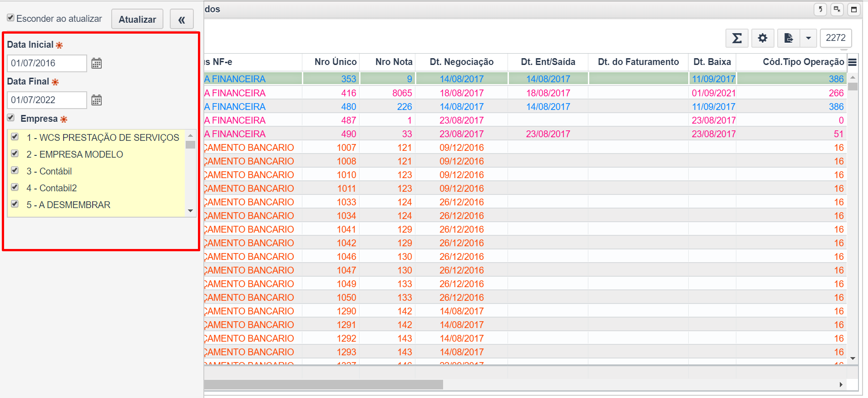Sort by Dt. do Faturamento column
The image size is (868, 398).
638,62
